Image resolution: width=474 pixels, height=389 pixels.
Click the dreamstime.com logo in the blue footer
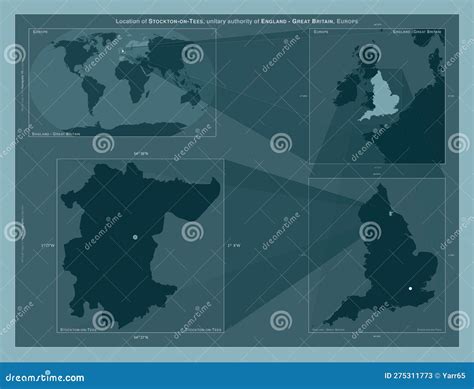pyautogui.click(x=45, y=377)
